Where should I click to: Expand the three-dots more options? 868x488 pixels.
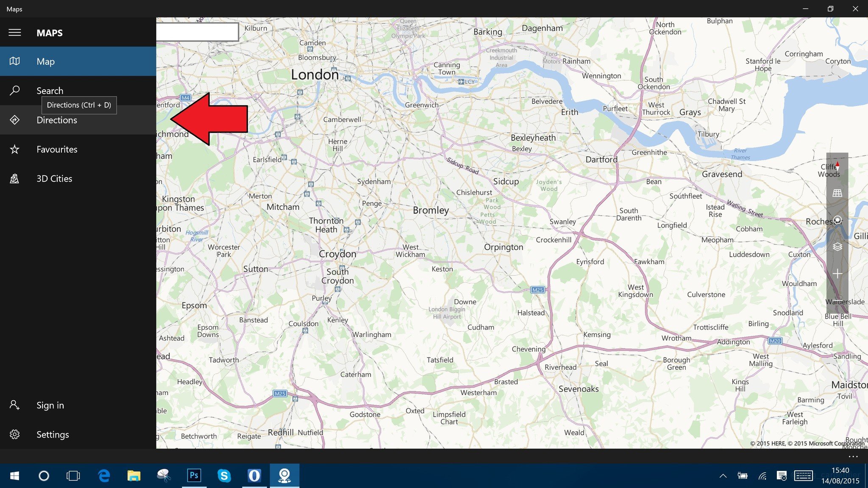coord(853,457)
